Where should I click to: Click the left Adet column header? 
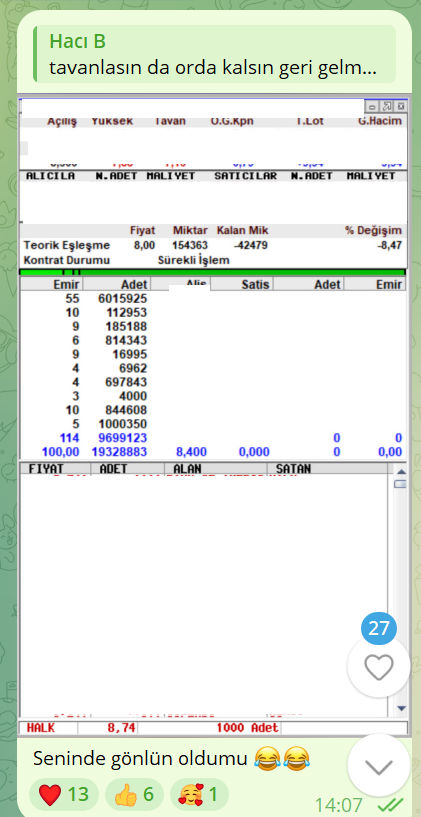click(x=117, y=284)
